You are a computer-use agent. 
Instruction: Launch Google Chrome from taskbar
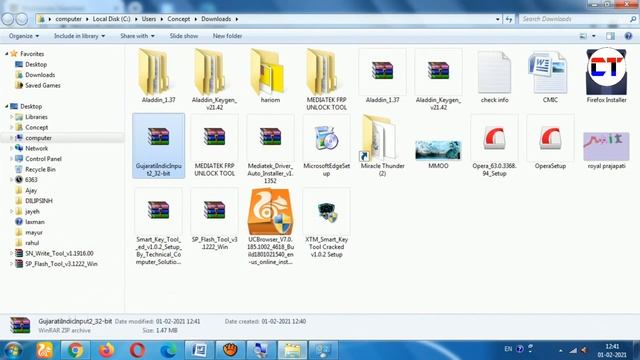pyautogui.click(x=76, y=350)
